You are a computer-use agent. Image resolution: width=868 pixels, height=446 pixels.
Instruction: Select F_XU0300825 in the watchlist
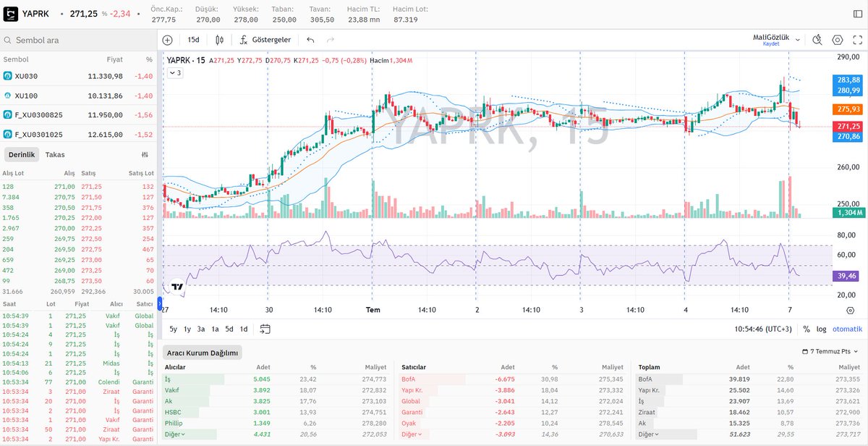tap(78, 114)
